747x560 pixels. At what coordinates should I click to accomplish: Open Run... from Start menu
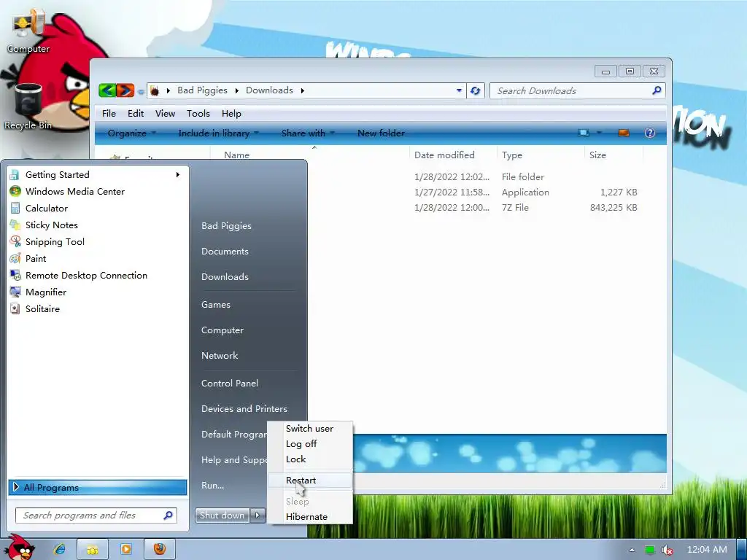[212, 485]
